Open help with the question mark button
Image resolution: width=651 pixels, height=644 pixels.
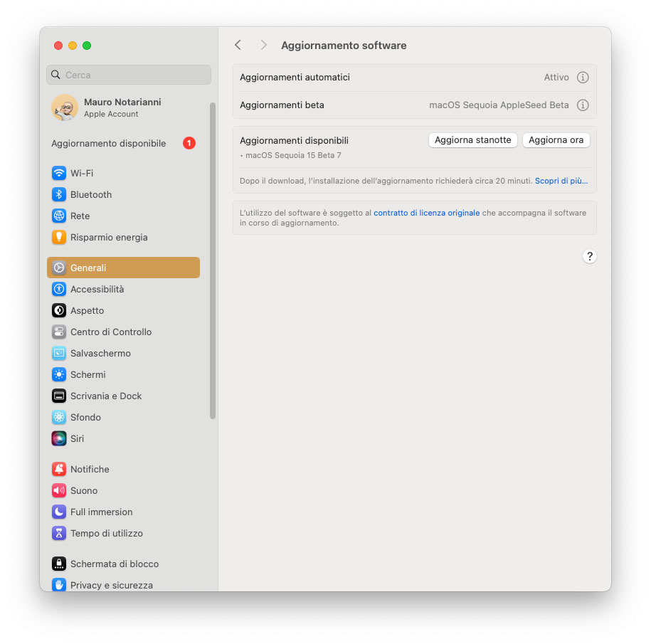coord(590,256)
